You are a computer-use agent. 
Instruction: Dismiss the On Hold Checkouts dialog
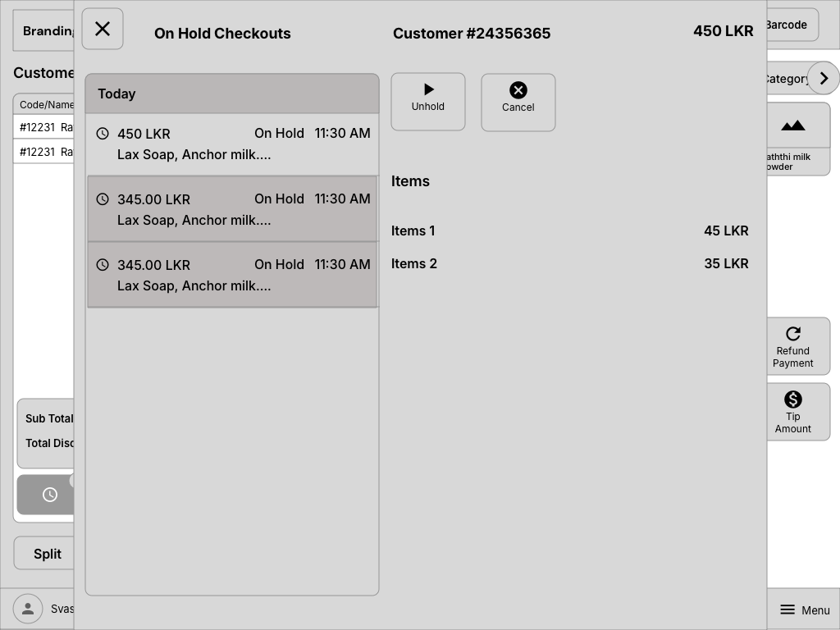point(102,28)
